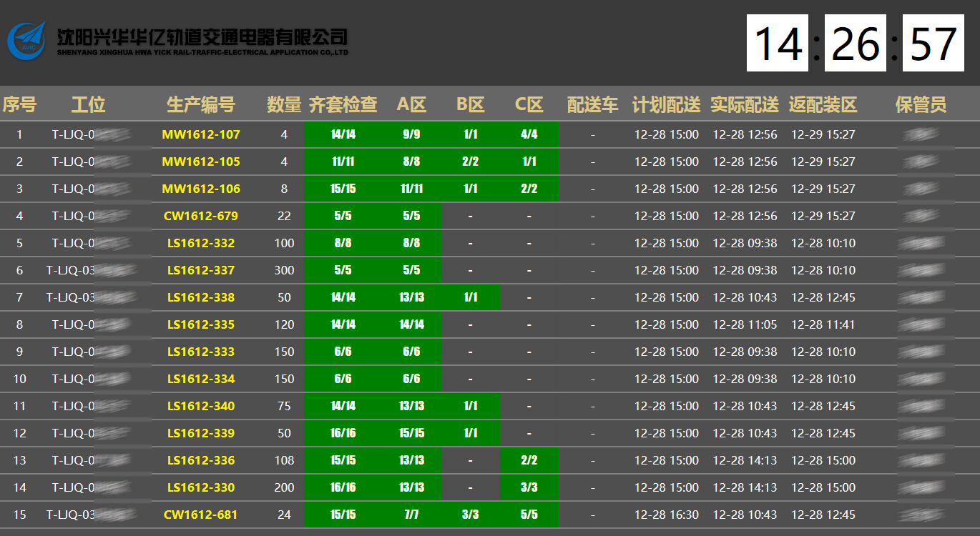Click planned delivery 12-28 16:30
This screenshot has width=980, height=536.
667,515
